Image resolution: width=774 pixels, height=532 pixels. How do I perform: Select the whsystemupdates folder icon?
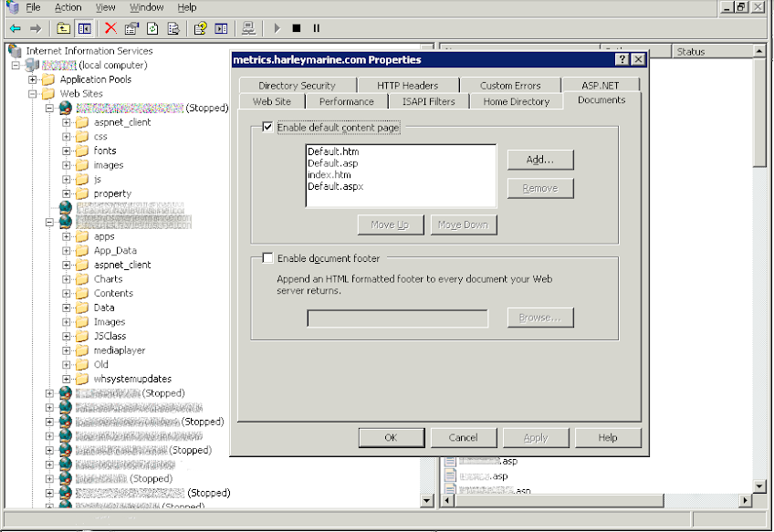[x=82, y=379]
